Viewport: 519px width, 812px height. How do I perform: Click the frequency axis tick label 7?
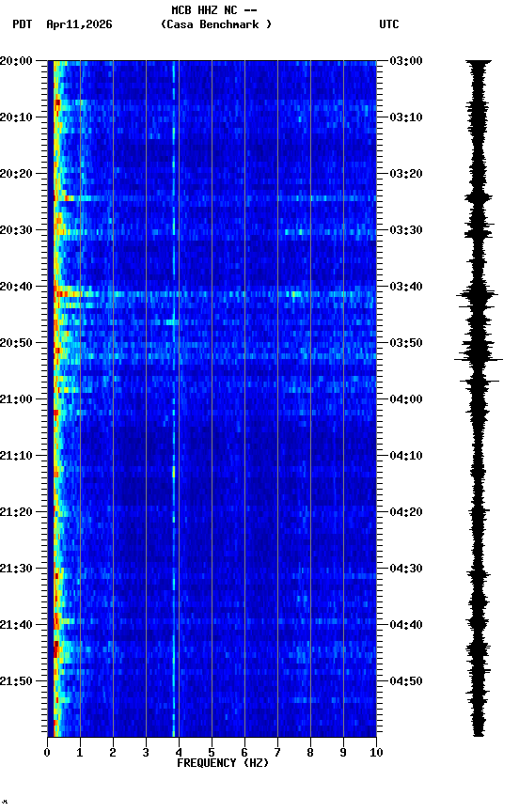click(277, 753)
